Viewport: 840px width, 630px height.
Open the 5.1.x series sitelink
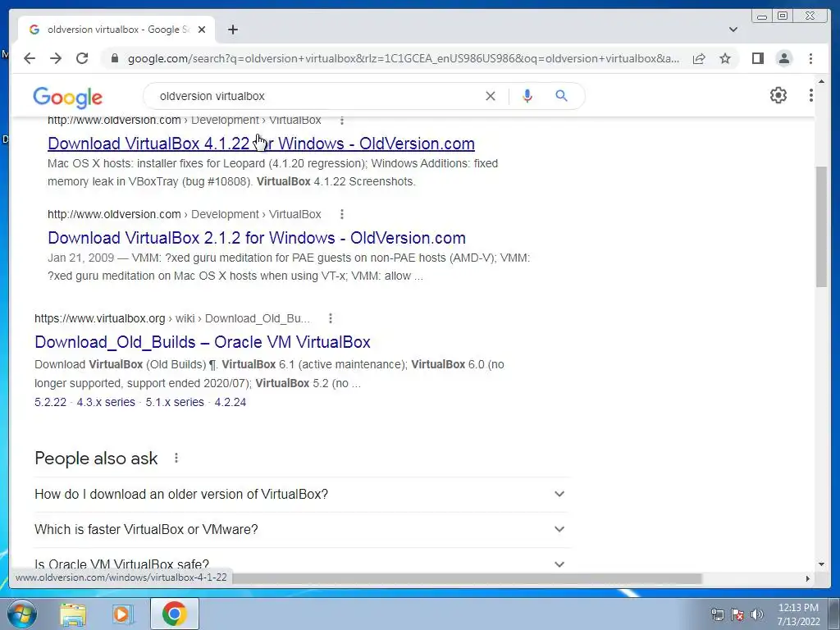[x=175, y=402]
